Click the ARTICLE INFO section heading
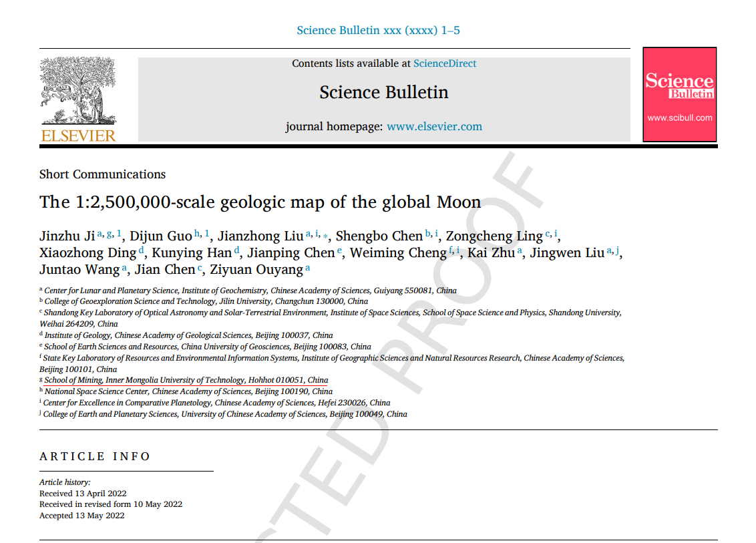 (95, 457)
